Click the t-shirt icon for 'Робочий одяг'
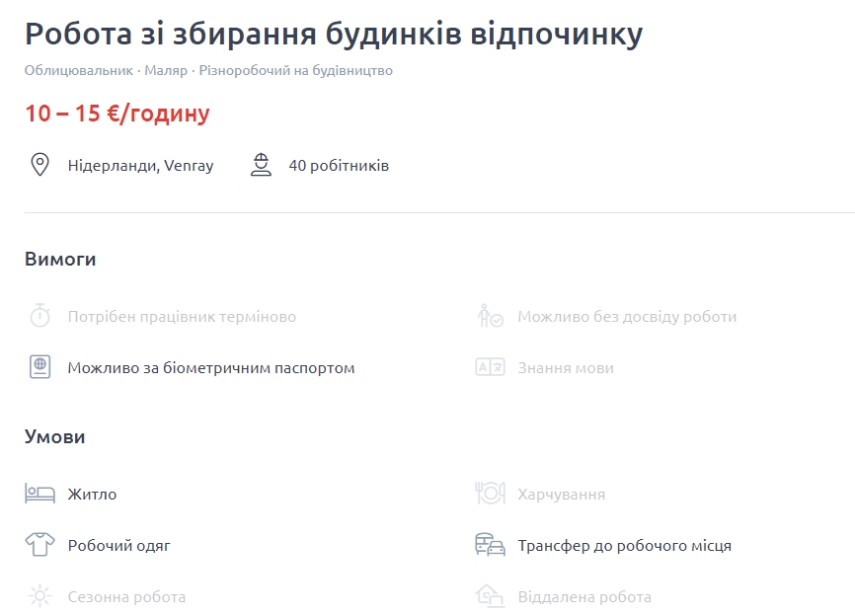 [x=39, y=544]
